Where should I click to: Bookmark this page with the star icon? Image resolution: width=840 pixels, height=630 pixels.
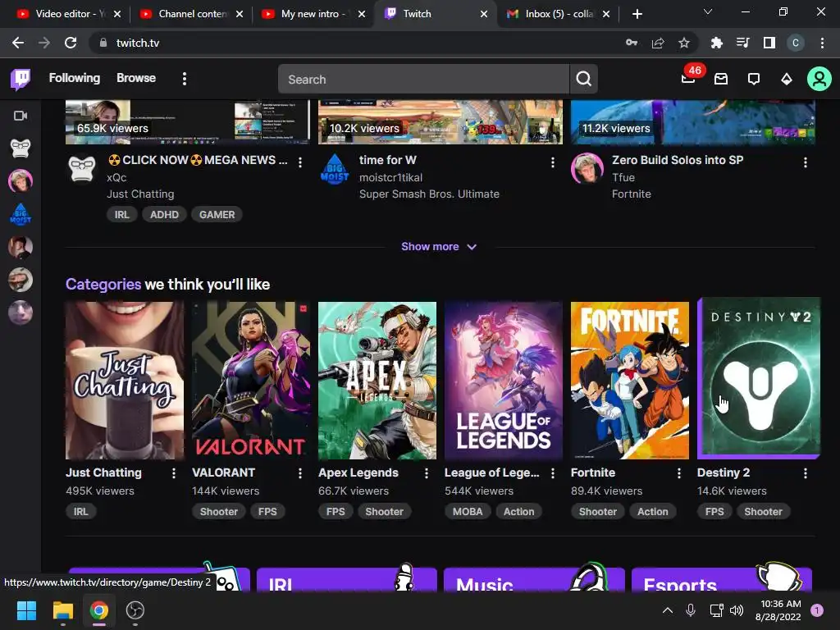click(684, 43)
